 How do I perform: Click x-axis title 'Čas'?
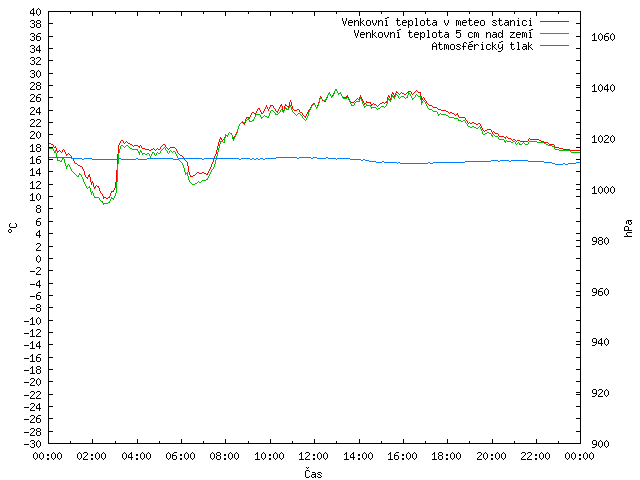tap(313, 473)
